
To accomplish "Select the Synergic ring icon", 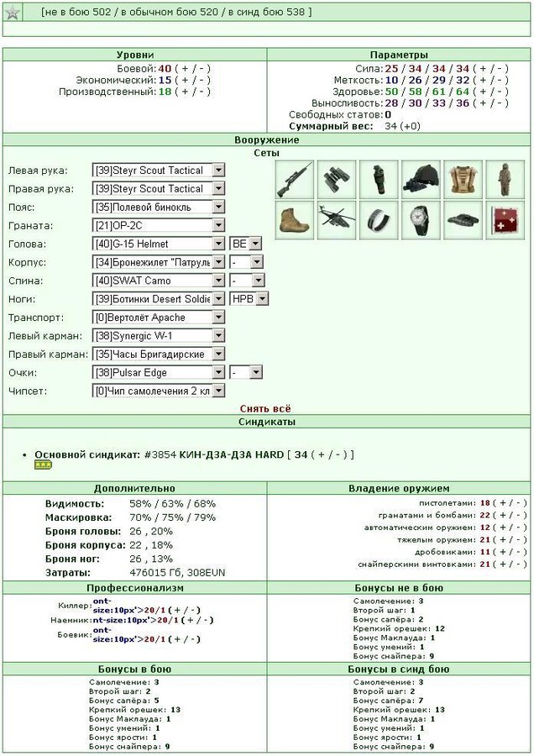I will pyautogui.click(x=379, y=221).
